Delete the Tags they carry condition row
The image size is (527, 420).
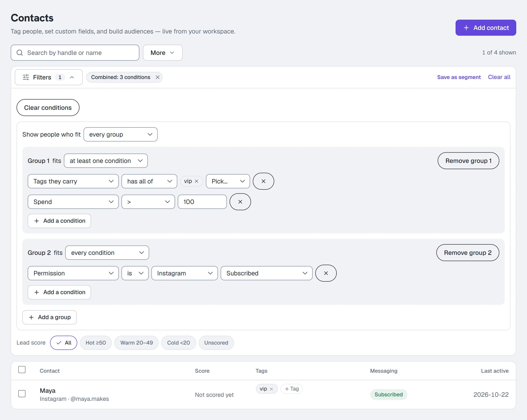(263, 181)
